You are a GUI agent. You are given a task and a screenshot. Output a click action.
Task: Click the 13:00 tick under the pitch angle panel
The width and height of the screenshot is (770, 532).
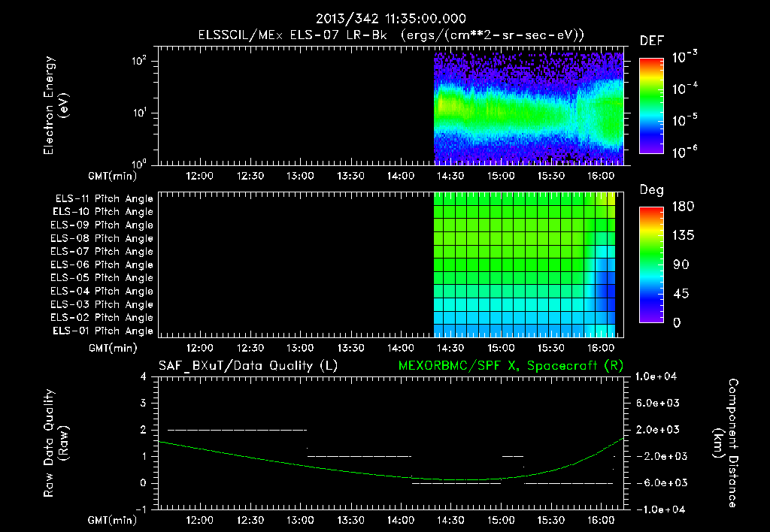300,348
